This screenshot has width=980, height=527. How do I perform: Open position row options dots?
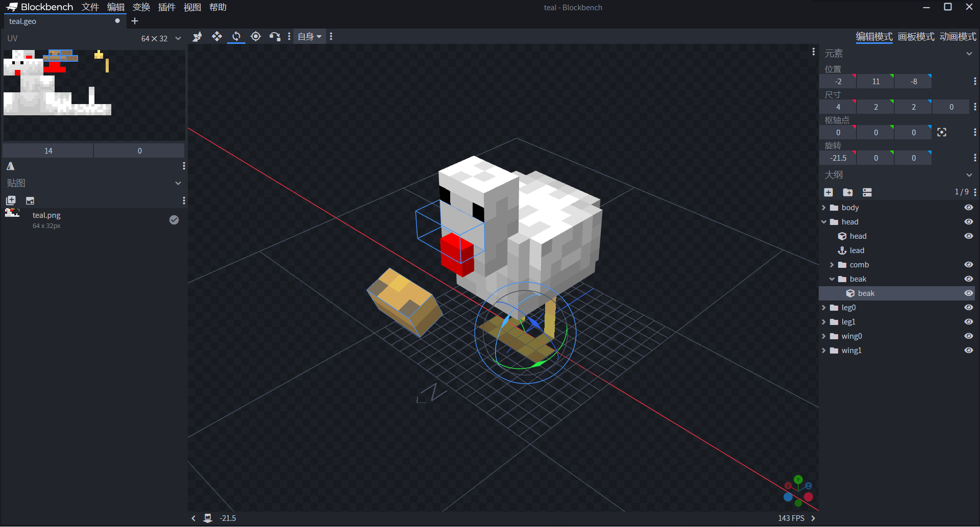(975, 82)
